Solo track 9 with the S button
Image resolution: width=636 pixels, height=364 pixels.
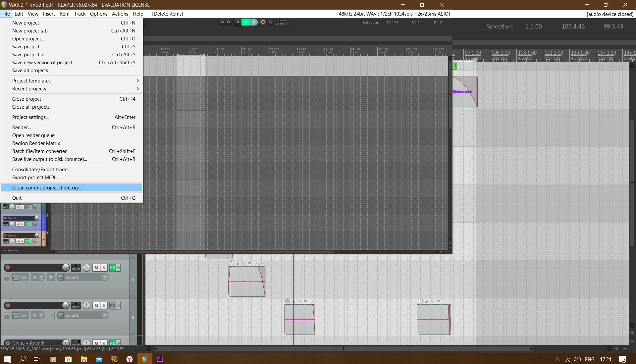tap(104, 305)
